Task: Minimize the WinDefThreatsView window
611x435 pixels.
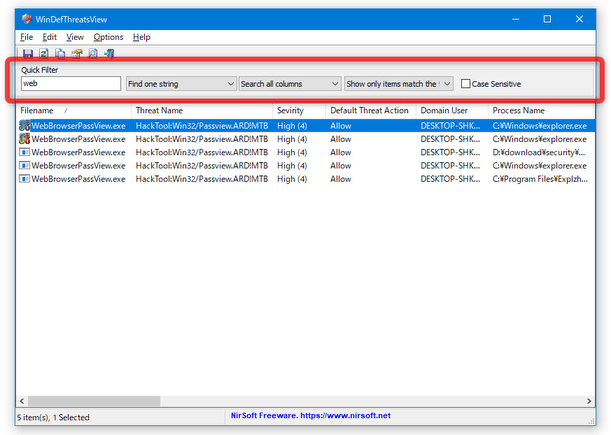Action: tap(516, 19)
